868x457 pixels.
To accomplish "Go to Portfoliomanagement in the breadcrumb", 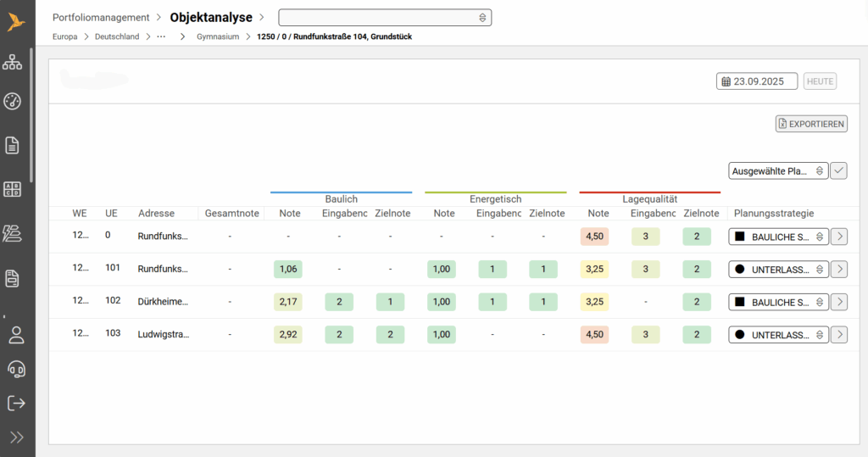I will (x=101, y=18).
